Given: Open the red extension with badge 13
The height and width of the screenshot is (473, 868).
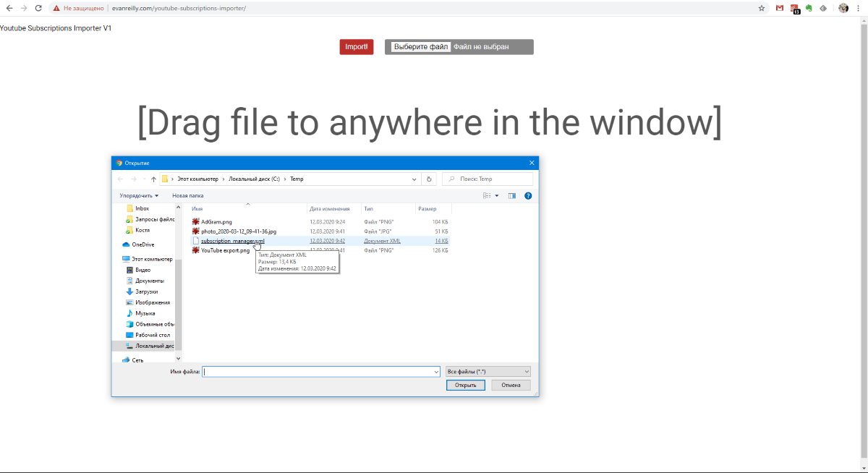Looking at the screenshot, I should point(795,9).
